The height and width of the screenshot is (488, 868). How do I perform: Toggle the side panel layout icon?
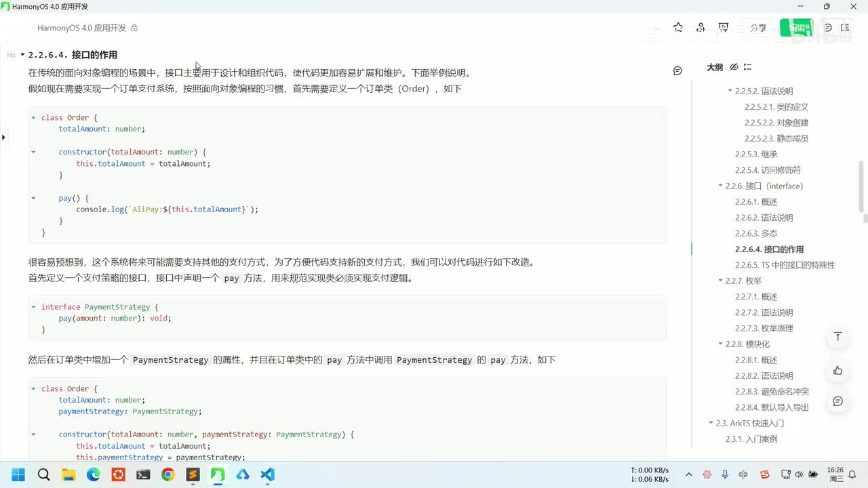click(x=845, y=28)
